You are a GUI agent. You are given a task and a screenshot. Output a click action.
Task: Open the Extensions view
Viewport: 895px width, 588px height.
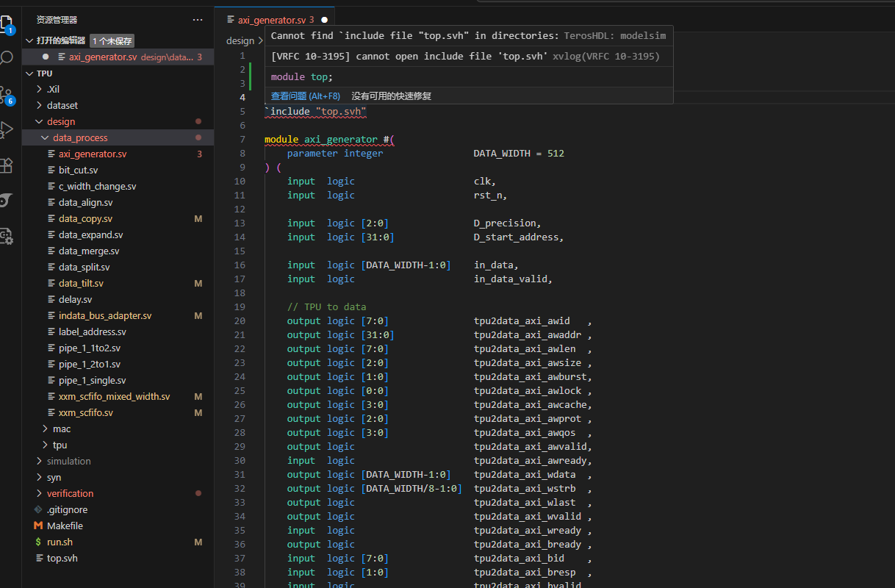[7, 165]
